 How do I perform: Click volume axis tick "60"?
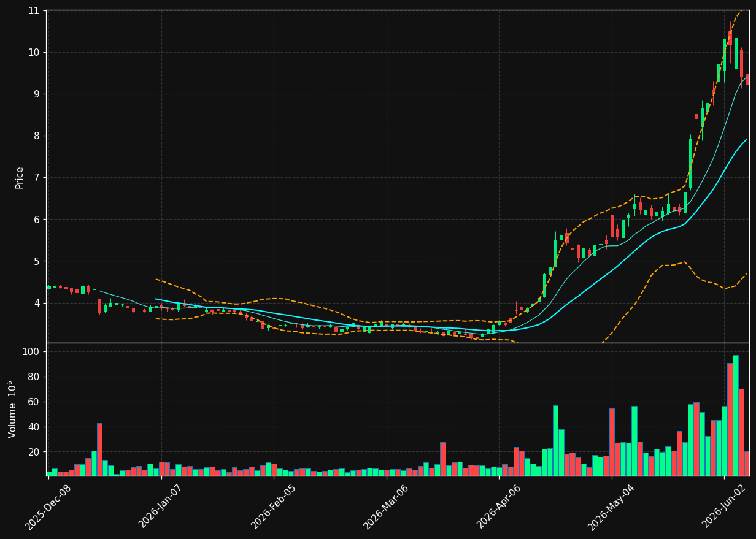33,402
